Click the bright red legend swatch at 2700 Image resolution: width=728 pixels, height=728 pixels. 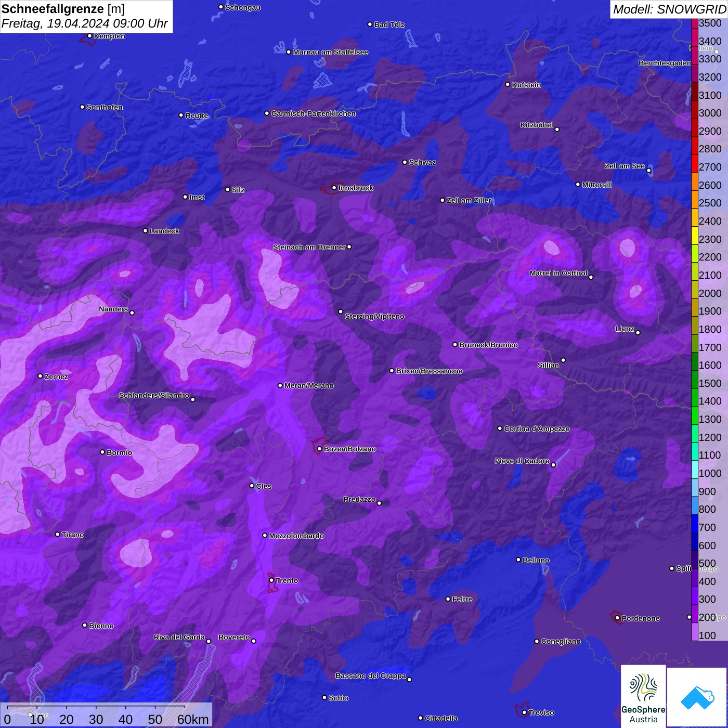coord(695,163)
